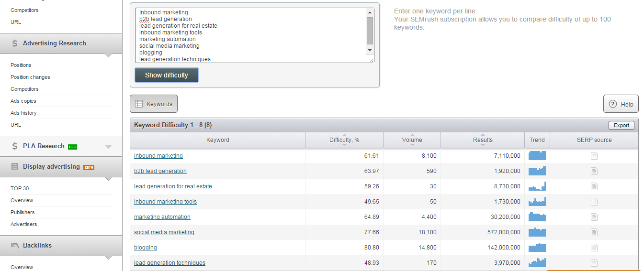Open the social media marketing link
Screen dimensions: 644x271
click(164, 232)
